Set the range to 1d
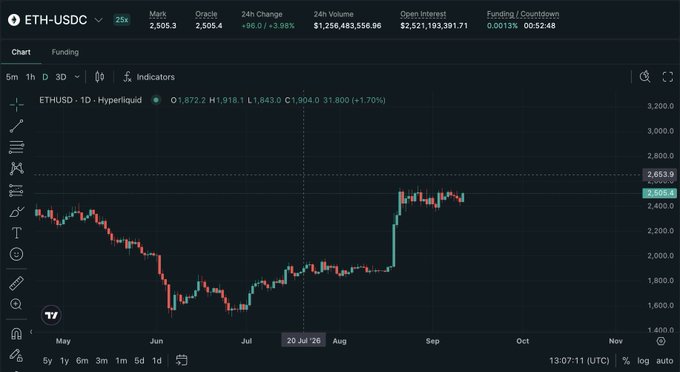This screenshot has width=680, height=372. point(157,360)
